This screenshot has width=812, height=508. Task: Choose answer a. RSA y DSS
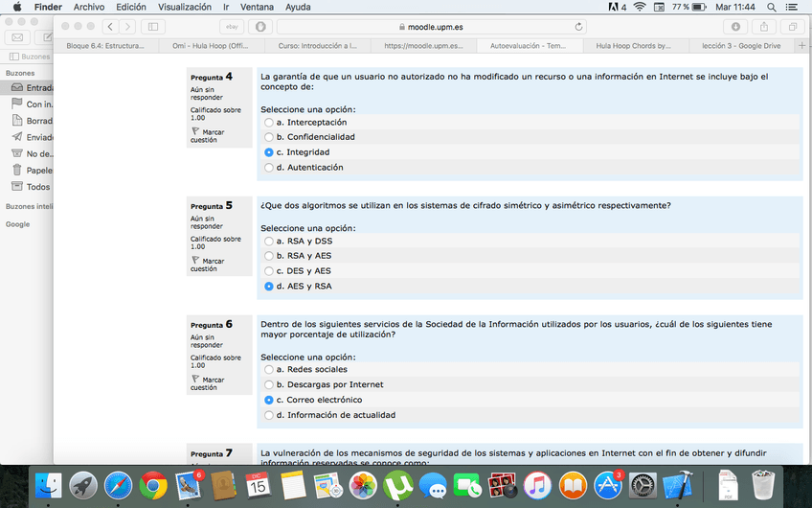269,242
